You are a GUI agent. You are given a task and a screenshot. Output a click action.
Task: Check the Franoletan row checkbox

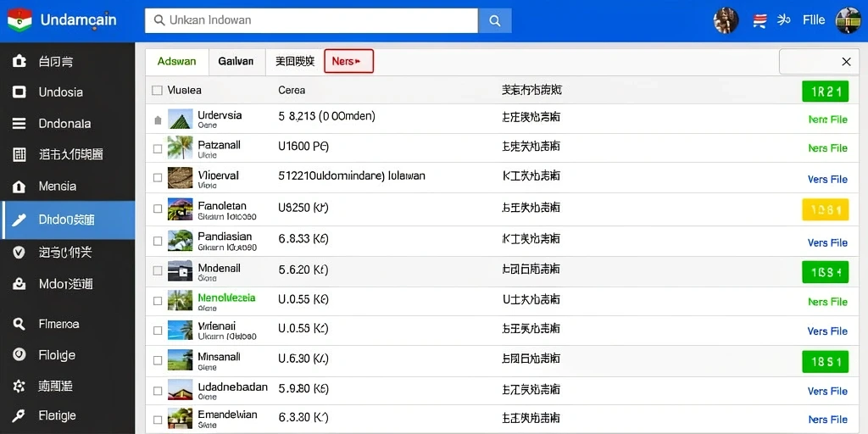(x=158, y=209)
